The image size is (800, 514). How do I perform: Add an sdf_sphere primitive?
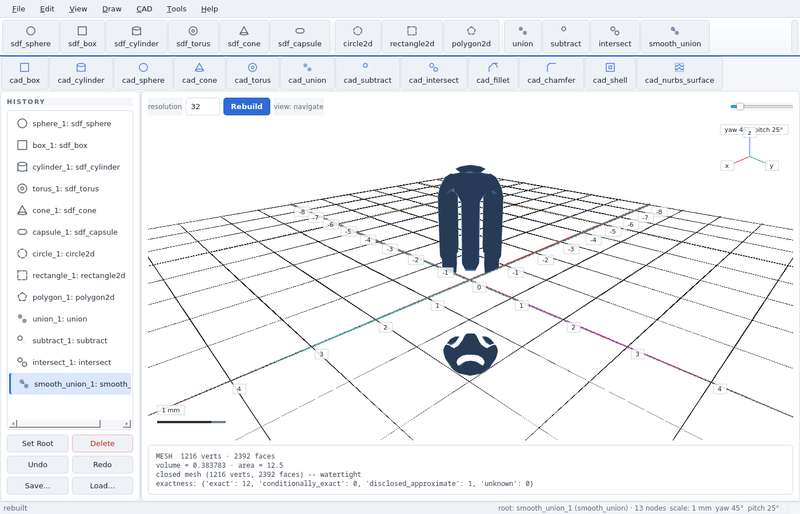pos(31,37)
